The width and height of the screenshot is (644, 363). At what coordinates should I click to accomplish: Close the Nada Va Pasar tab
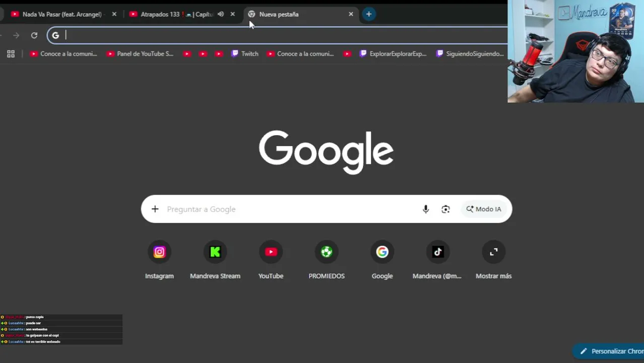coord(114,14)
